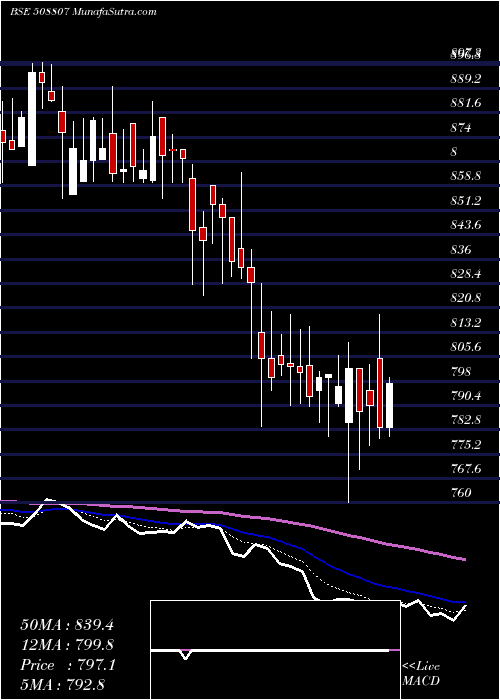Screen dimensions: 500x700
Task: Click the BSE 508807 MunafaSutra.com title text
Action: 83,12
